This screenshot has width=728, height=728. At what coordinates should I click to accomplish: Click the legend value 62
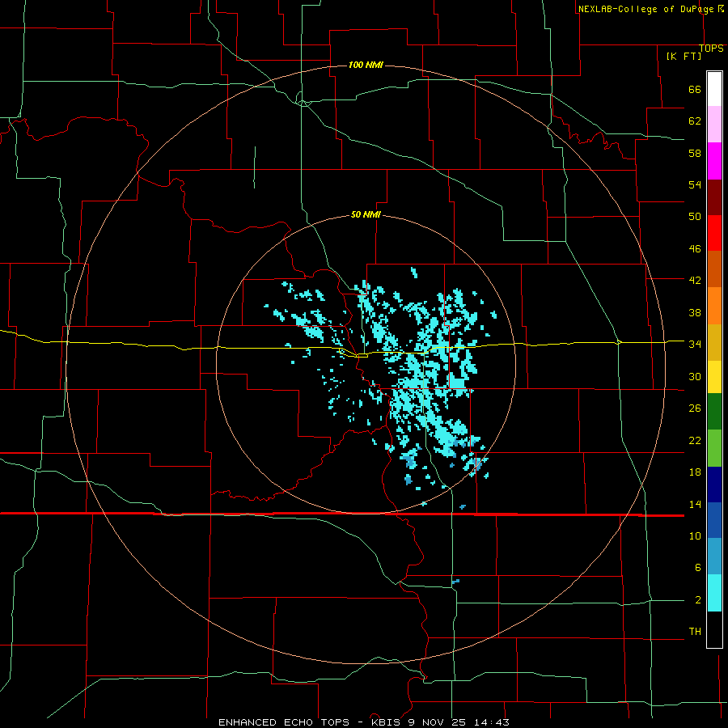(x=695, y=121)
